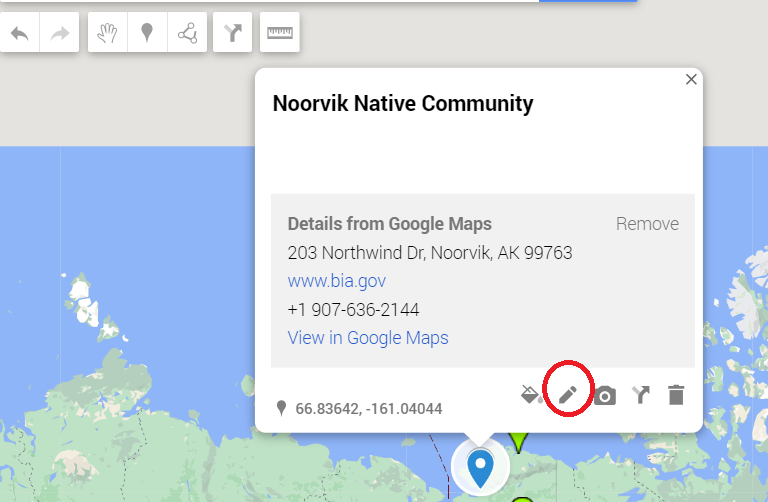Screen dimensions: 768x502
Task: Click the green marker beside the popup tail
Action: (x=518, y=442)
